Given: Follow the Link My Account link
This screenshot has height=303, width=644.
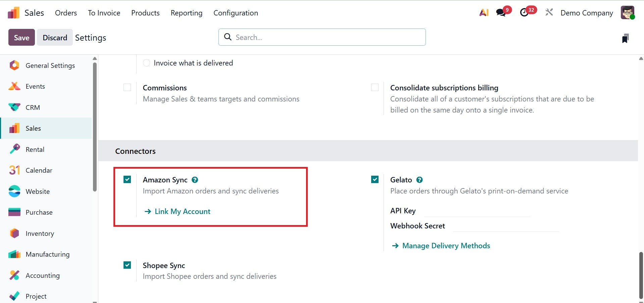Looking at the screenshot, I should (182, 211).
